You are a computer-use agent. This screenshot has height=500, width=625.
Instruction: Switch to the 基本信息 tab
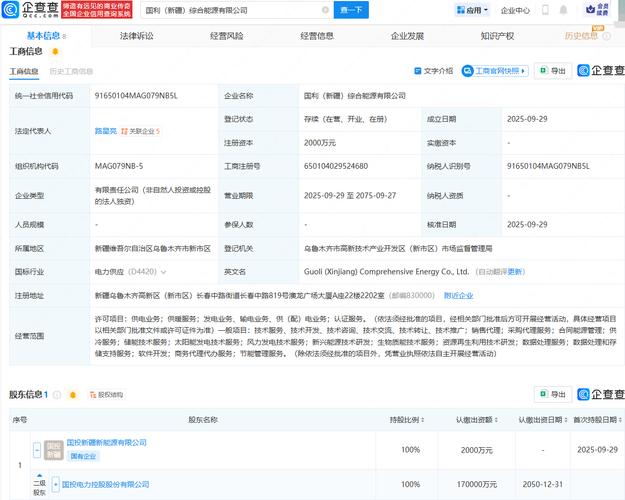coord(43,36)
